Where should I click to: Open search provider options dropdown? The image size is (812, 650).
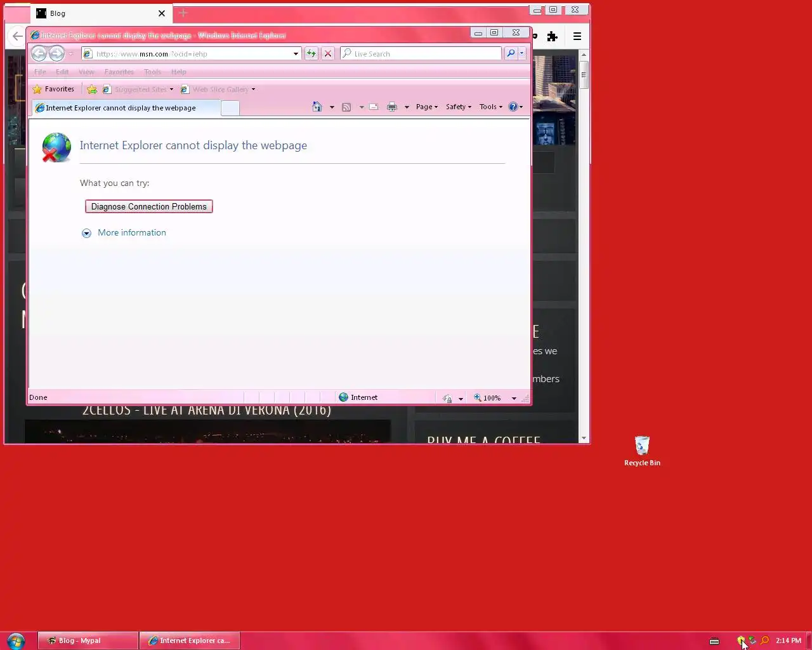pyautogui.click(x=522, y=54)
